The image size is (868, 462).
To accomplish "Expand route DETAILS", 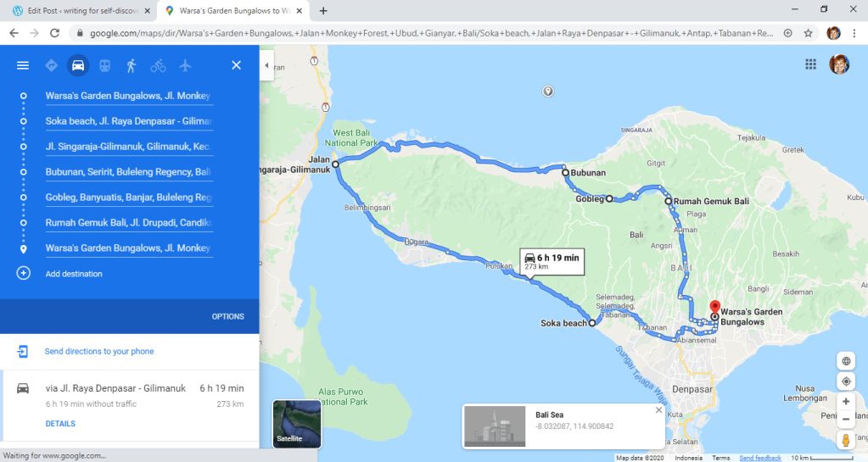I will click(60, 423).
